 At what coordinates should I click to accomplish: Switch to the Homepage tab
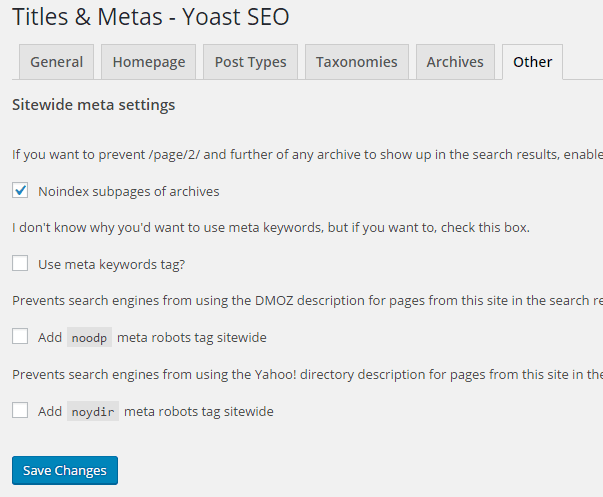coord(149,61)
